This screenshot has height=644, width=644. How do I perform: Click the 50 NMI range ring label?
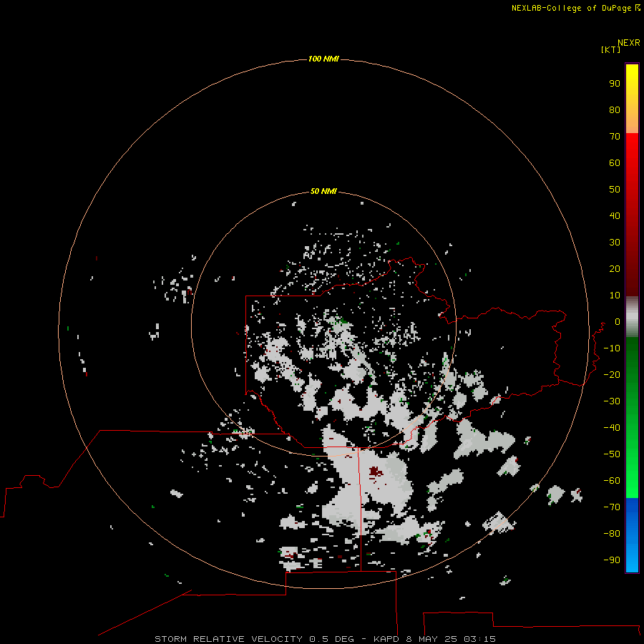pos(323,191)
